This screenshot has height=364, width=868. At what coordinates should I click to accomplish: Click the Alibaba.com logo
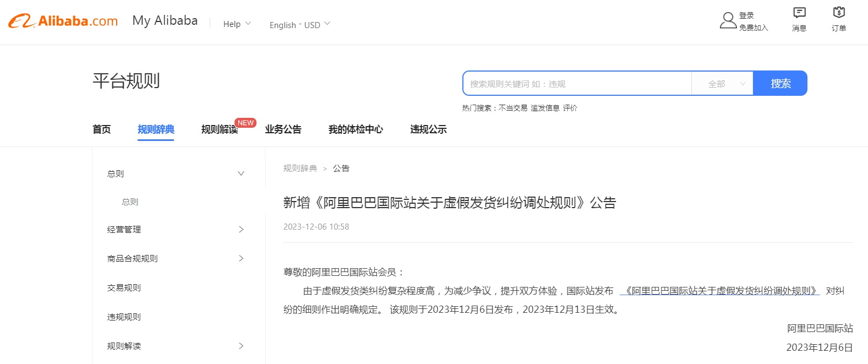click(63, 21)
